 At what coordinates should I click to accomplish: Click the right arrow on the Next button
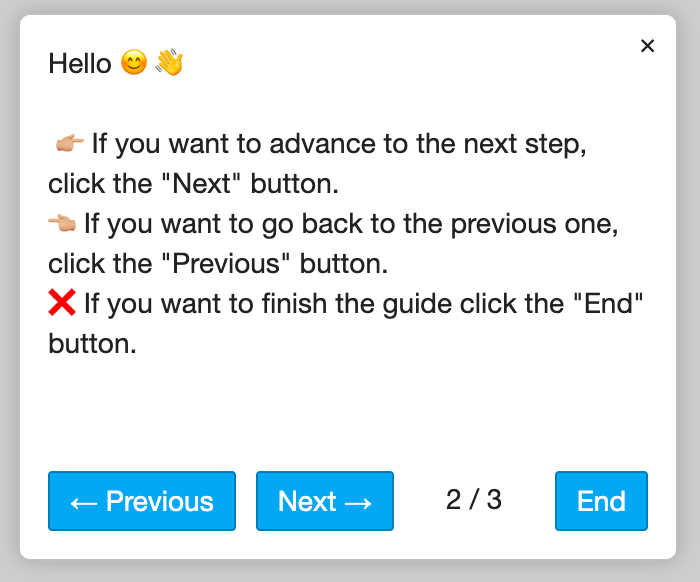click(358, 502)
